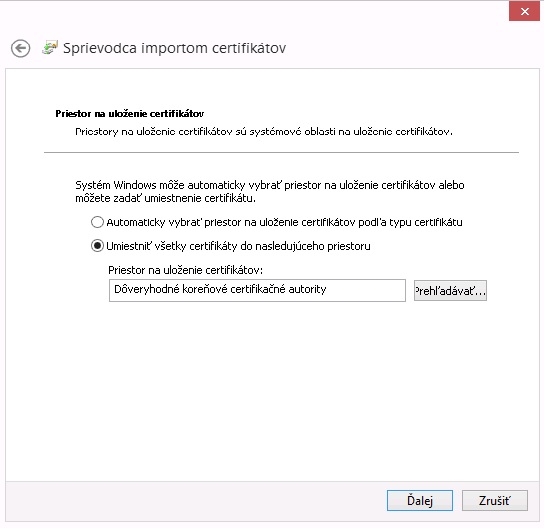Continue with the Ďalej button
The height and width of the screenshot is (528, 544).
tap(420, 501)
